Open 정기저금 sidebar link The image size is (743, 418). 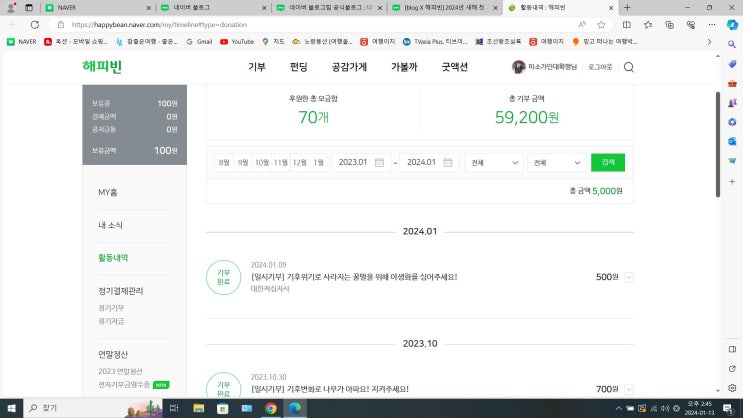click(x=111, y=321)
